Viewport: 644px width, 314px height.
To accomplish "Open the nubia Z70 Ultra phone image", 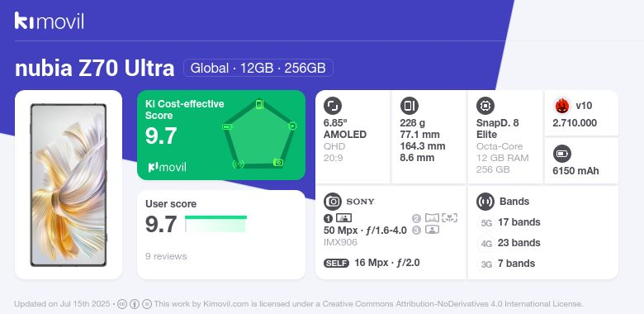I will click(x=69, y=185).
